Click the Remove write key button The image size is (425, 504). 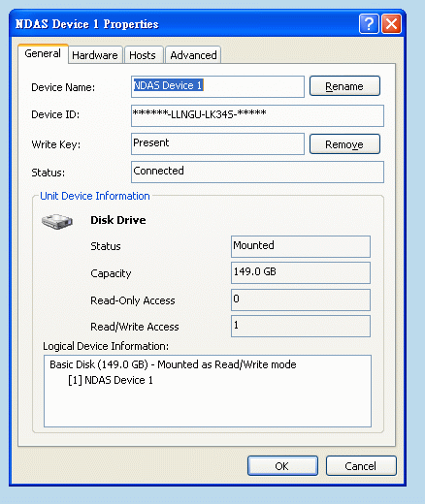[x=344, y=144]
